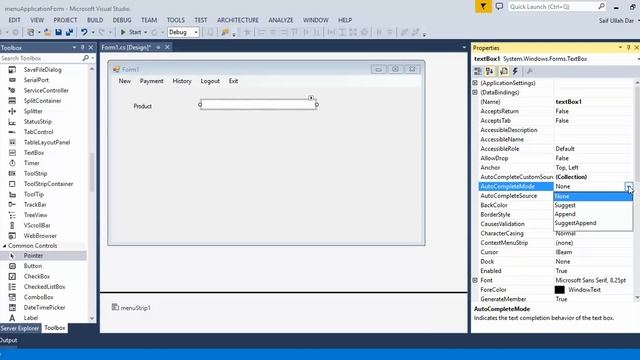Switch to the Server Explorer tab
This screenshot has width=640, height=360.
click(20, 328)
